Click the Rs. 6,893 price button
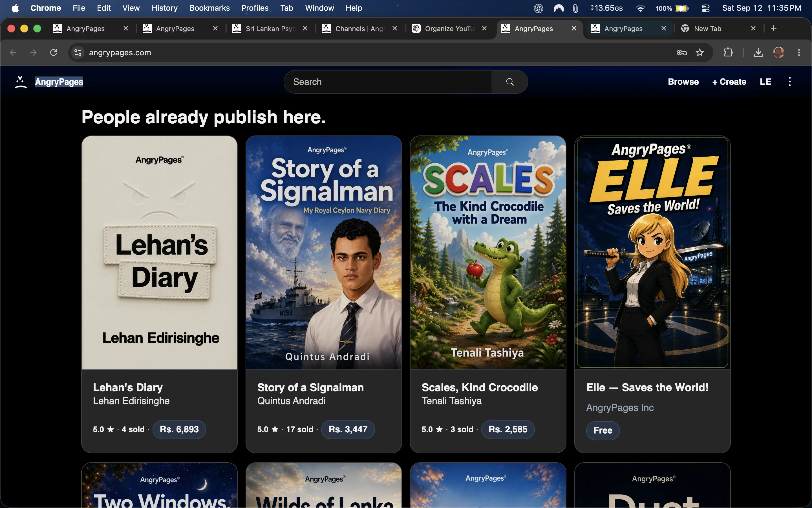The image size is (812, 508). (179, 429)
